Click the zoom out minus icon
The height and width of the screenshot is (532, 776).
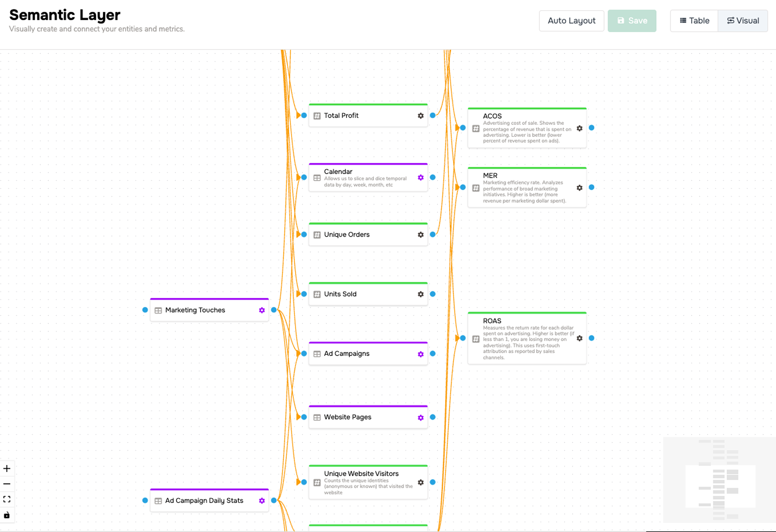[7, 484]
